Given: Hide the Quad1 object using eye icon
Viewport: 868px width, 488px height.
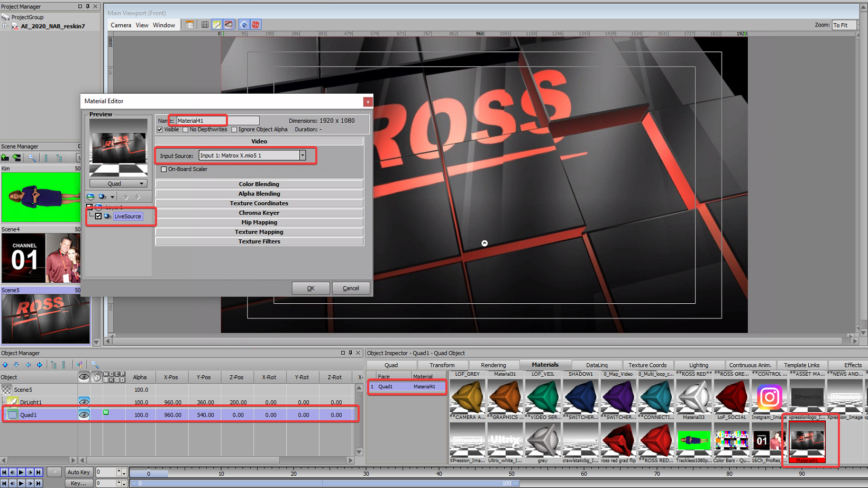Looking at the screenshot, I should [84, 415].
